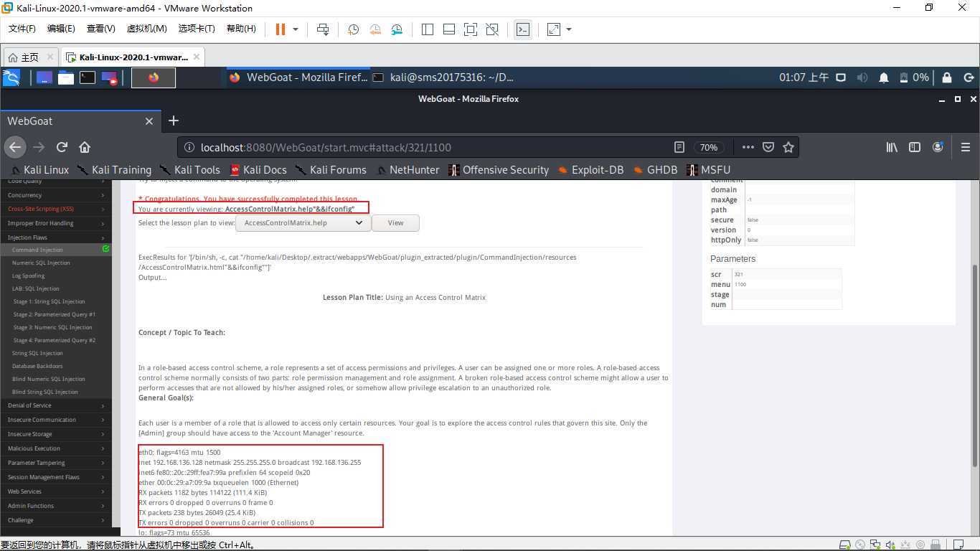Open the Kali dragon applications menu
The height and width of the screenshot is (551, 980).
(x=11, y=77)
